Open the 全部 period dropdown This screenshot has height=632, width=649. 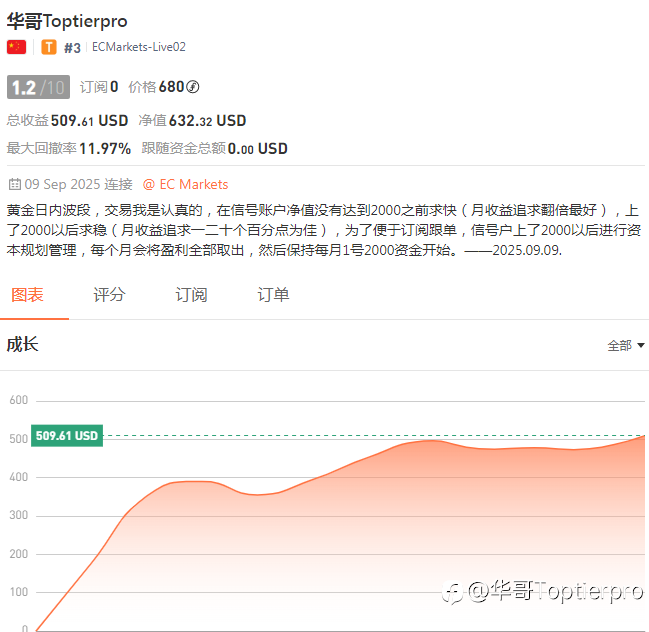point(625,345)
